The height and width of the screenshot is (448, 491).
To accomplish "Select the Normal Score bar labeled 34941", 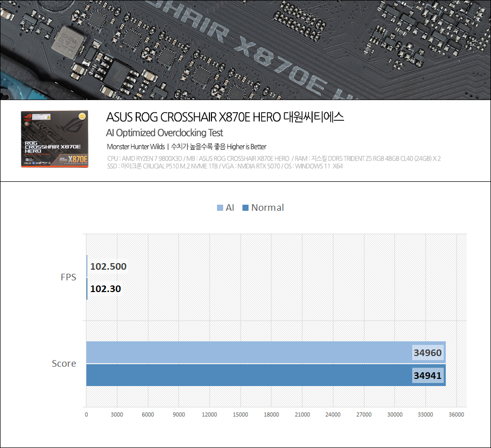I will coord(266,375).
